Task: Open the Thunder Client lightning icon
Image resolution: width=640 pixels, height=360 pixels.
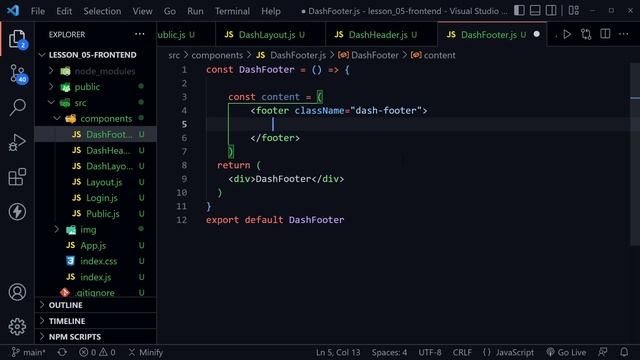Action: tap(17, 211)
